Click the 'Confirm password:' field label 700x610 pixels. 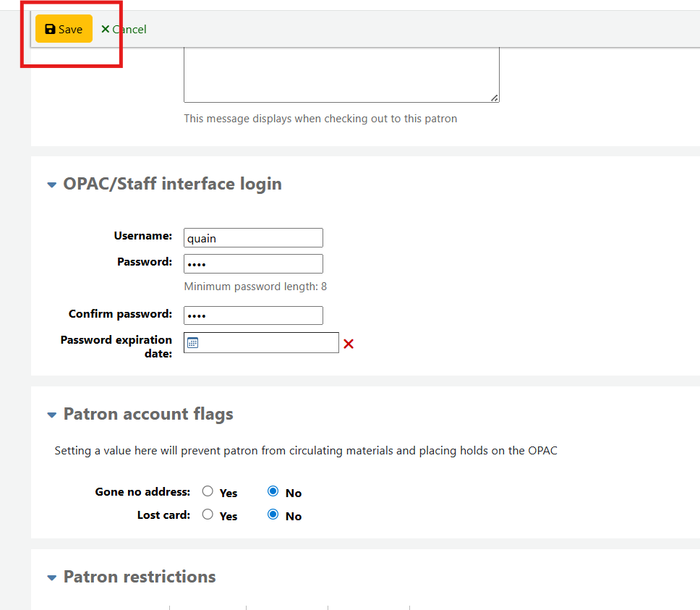(120, 314)
